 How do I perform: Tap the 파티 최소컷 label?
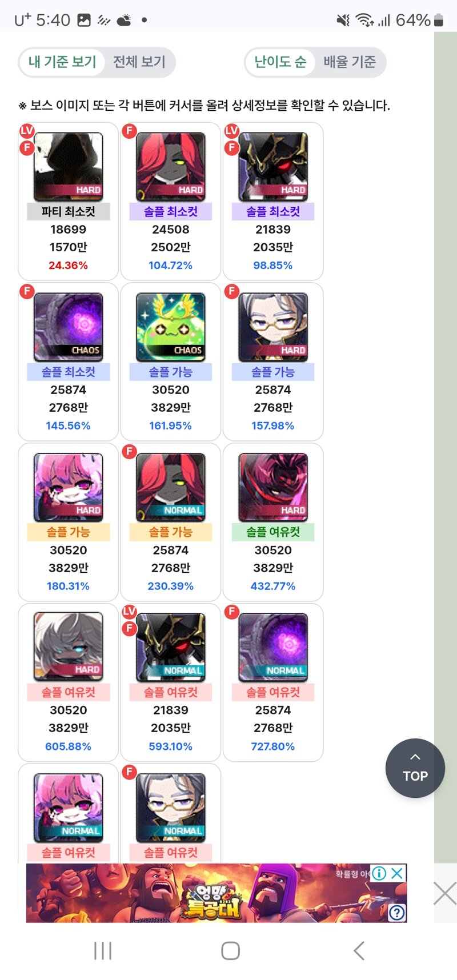(x=69, y=211)
